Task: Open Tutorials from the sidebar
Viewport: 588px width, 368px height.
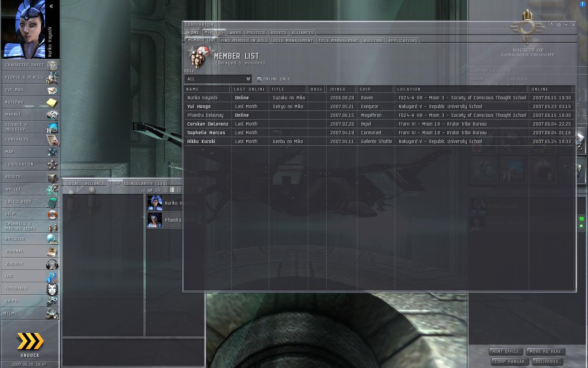Action: point(30,288)
